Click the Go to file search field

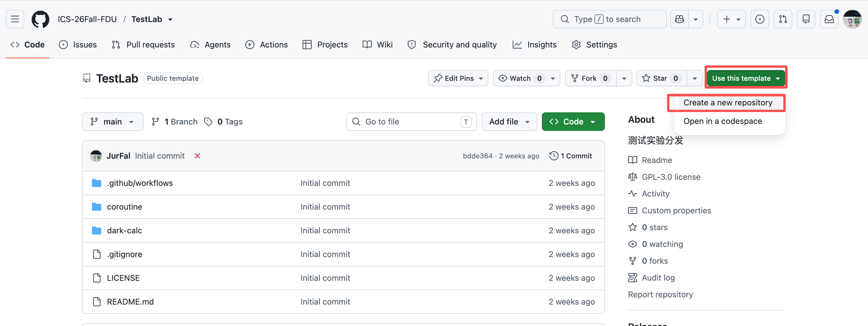pyautogui.click(x=411, y=122)
